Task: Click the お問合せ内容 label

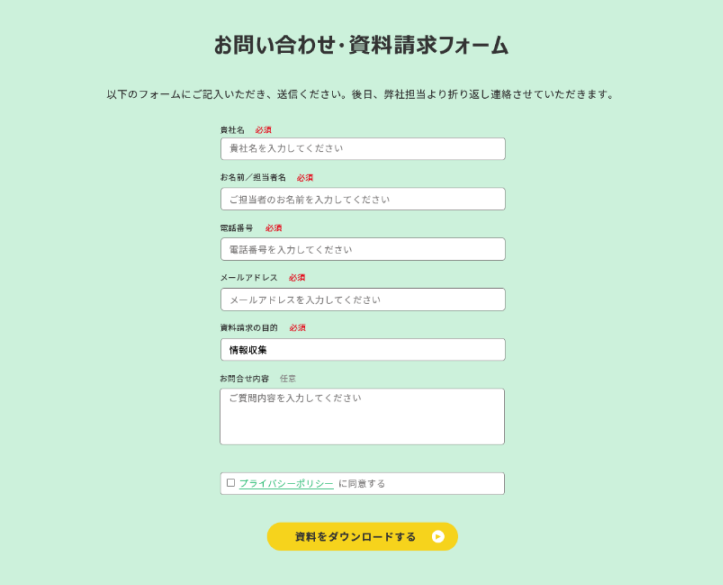Action: (245, 379)
